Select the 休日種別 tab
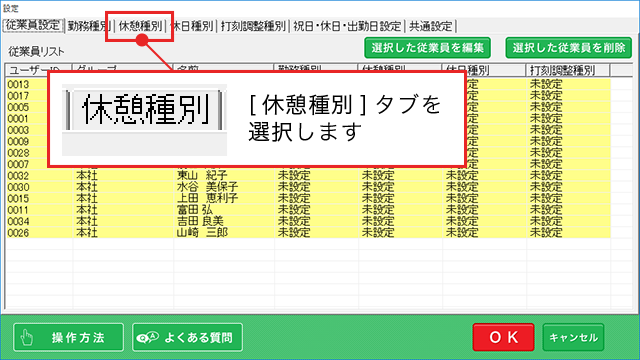The image size is (640, 360). (191, 26)
